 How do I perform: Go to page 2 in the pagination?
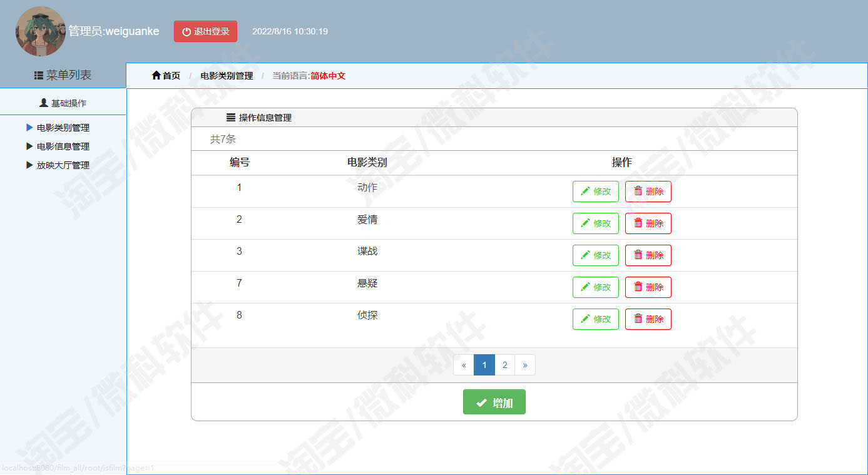point(504,365)
